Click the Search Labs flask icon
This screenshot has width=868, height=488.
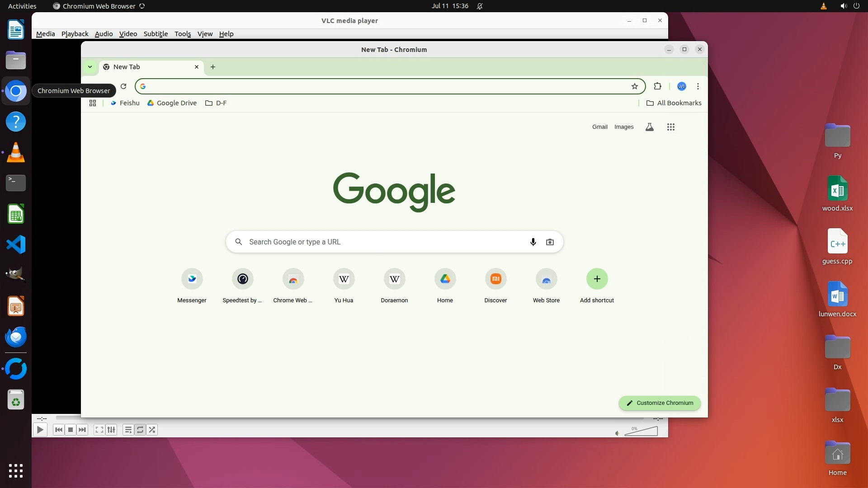coord(650,127)
